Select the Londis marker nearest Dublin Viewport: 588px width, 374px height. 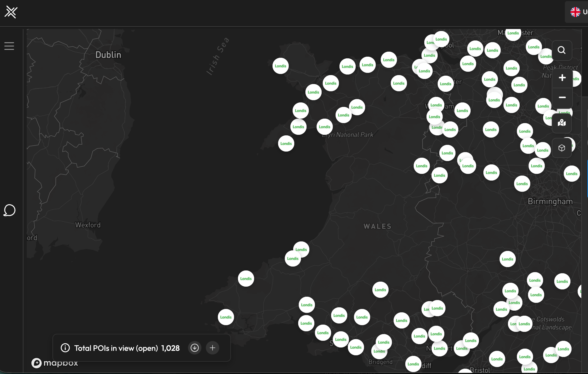(x=280, y=66)
